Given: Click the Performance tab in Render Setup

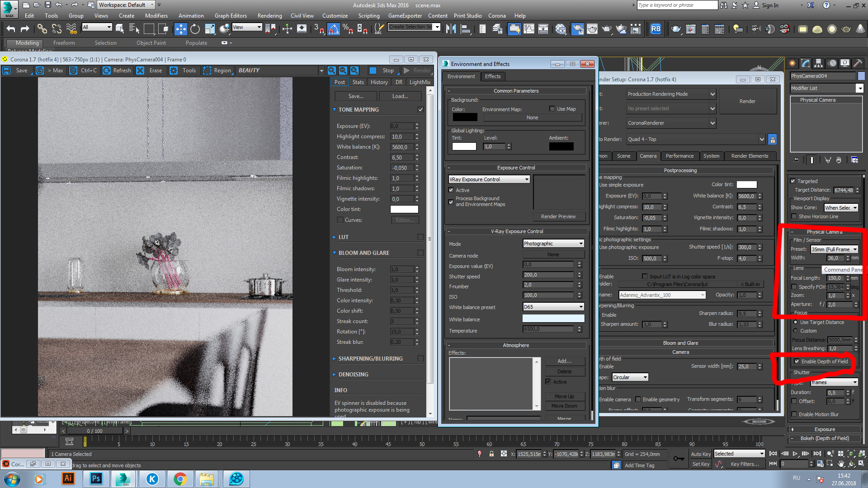Looking at the screenshot, I should (x=679, y=155).
